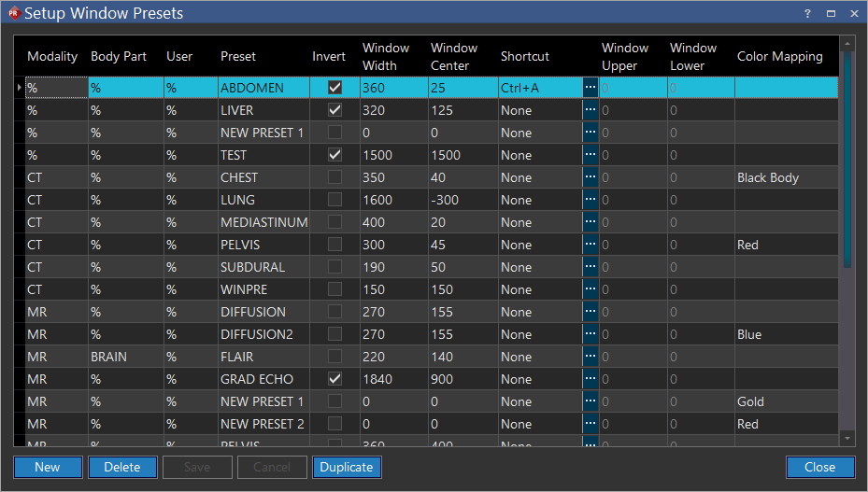This screenshot has width=868, height=492.
Task: Open shortcut ellipsis for LUNG preset
Action: [590, 200]
